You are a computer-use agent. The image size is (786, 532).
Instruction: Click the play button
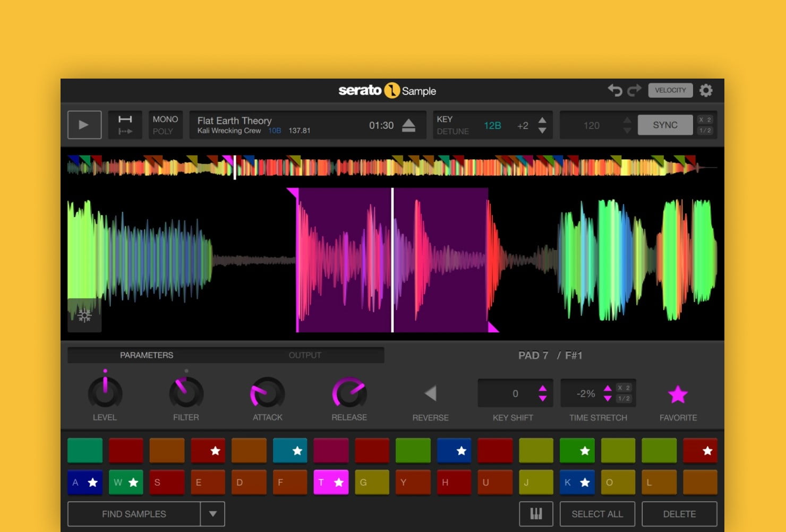[84, 125]
